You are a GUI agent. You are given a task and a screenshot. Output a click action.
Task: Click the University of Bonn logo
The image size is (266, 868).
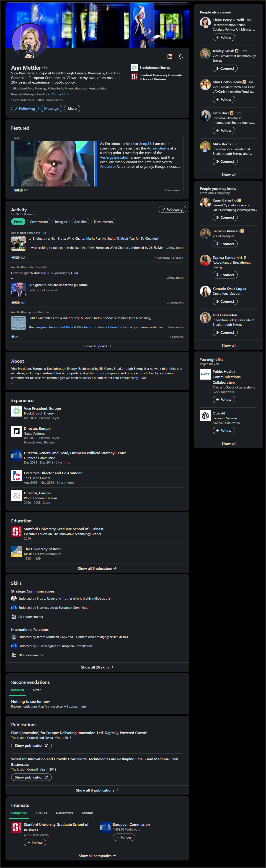(16, 552)
